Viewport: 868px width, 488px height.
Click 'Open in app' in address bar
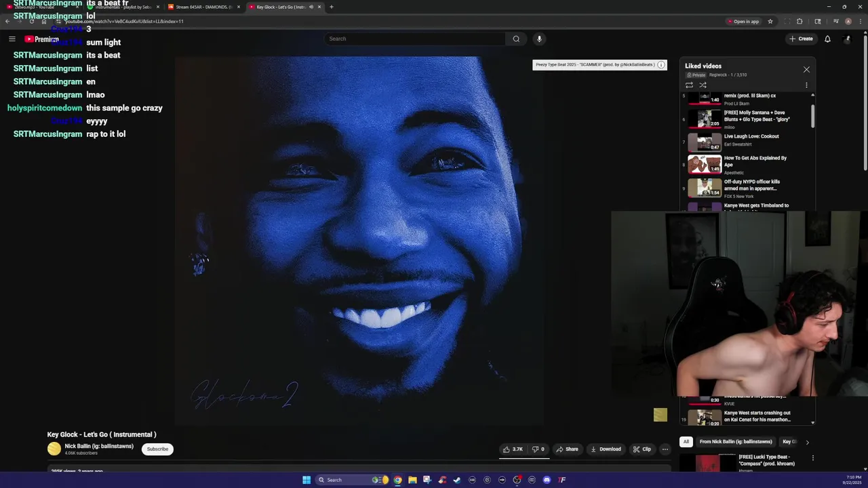point(743,21)
